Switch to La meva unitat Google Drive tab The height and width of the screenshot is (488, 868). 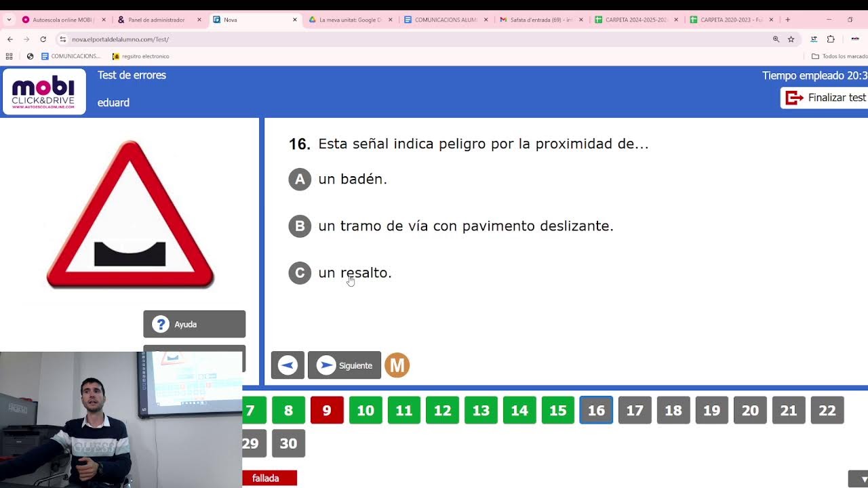[x=350, y=20]
